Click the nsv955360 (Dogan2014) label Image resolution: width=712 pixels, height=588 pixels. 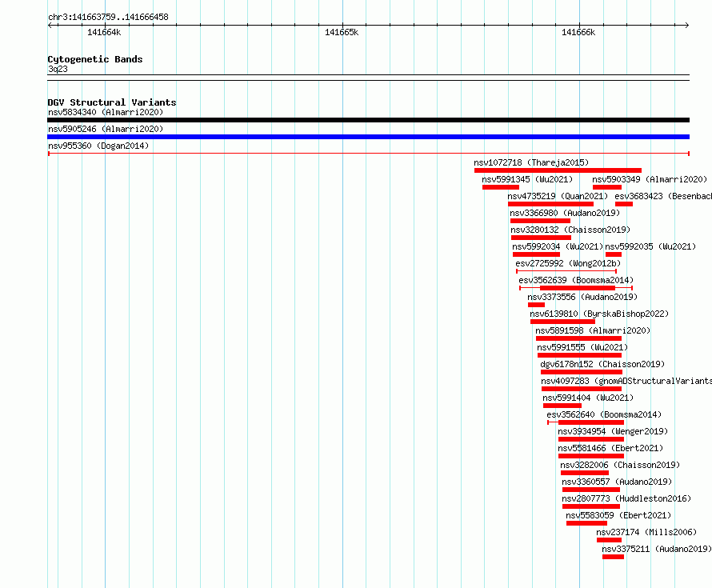(98, 146)
